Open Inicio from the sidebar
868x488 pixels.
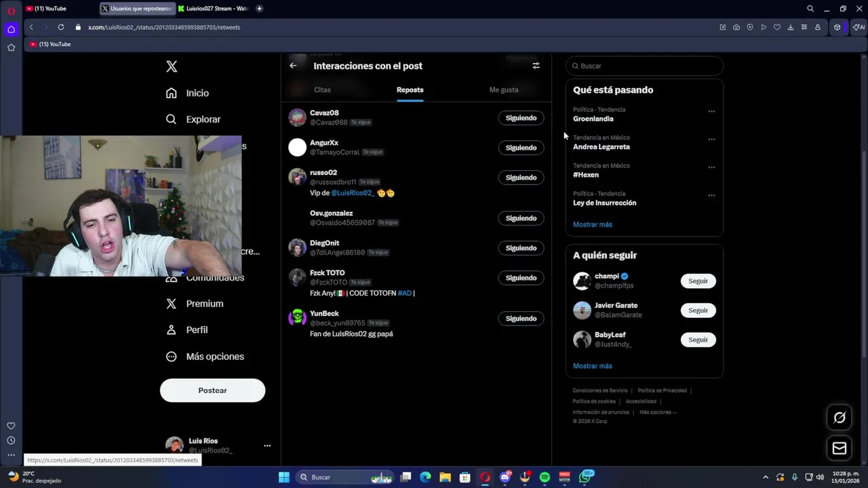click(x=188, y=93)
